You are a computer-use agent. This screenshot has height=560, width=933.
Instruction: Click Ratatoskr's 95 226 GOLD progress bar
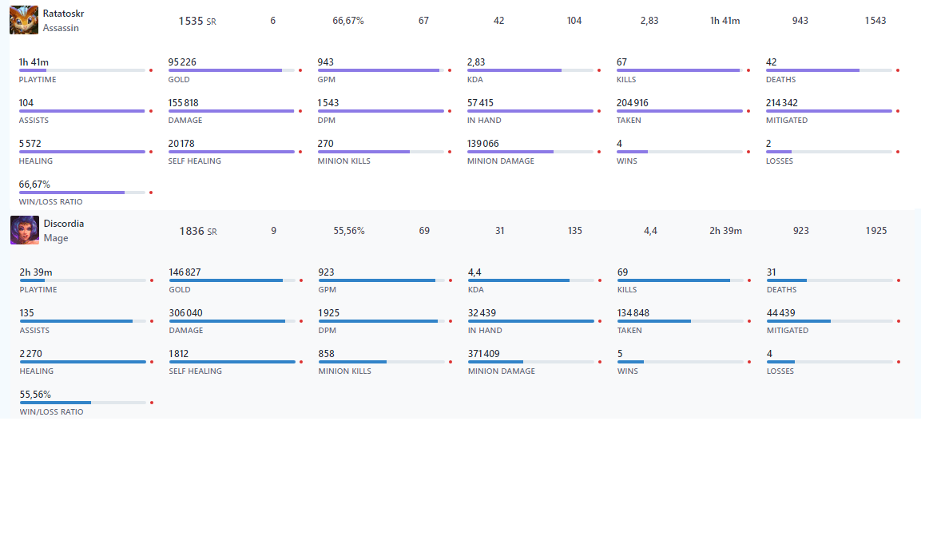(x=232, y=70)
